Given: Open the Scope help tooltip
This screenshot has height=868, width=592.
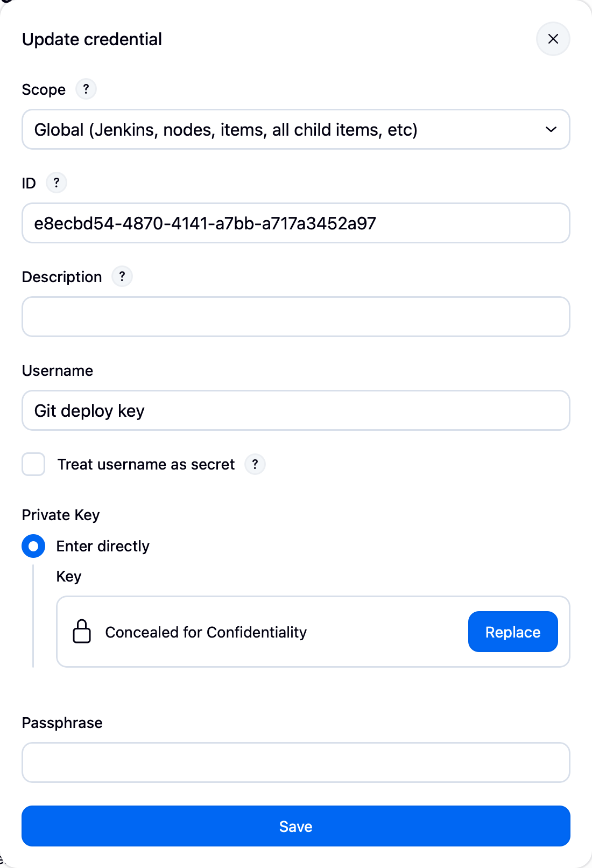Looking at the screenshot, I should (x=86, y=89).
